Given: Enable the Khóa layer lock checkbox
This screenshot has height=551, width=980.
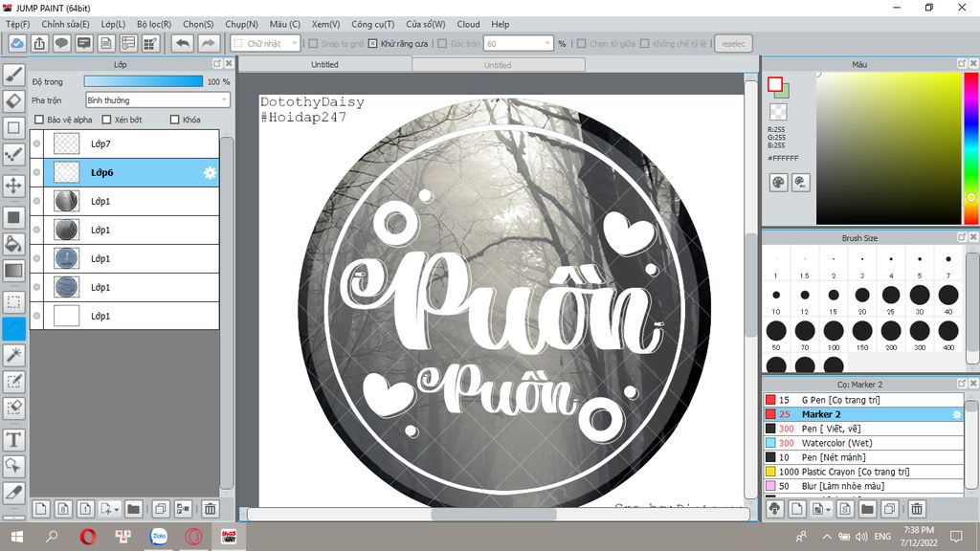Looking at the screenshot, I should pos(174,120).
